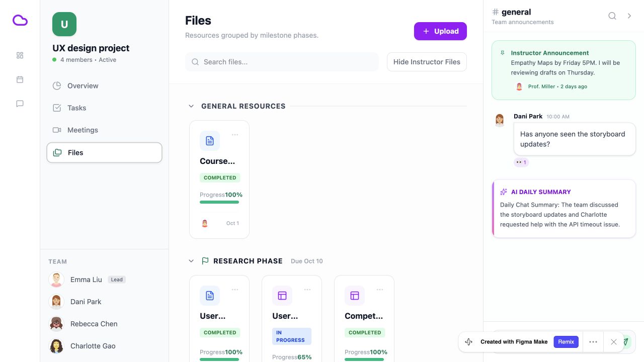Focus the Search files field
Viewport: 644px width, 362px height.
pyautogui.click(x=282, y=62)
